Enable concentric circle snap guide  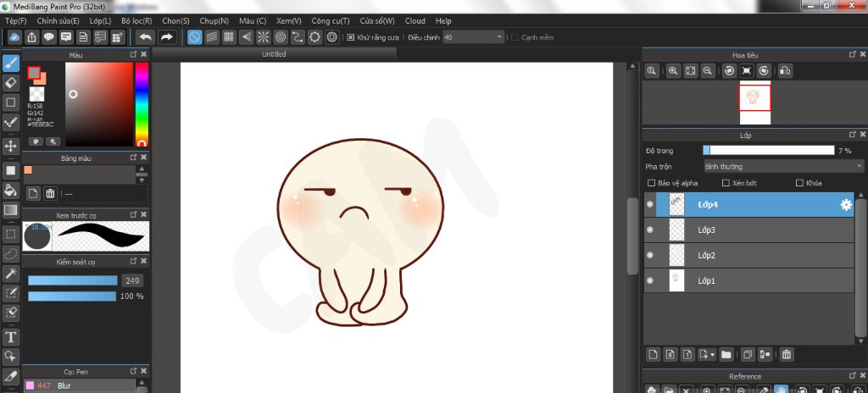click(280, 37)
